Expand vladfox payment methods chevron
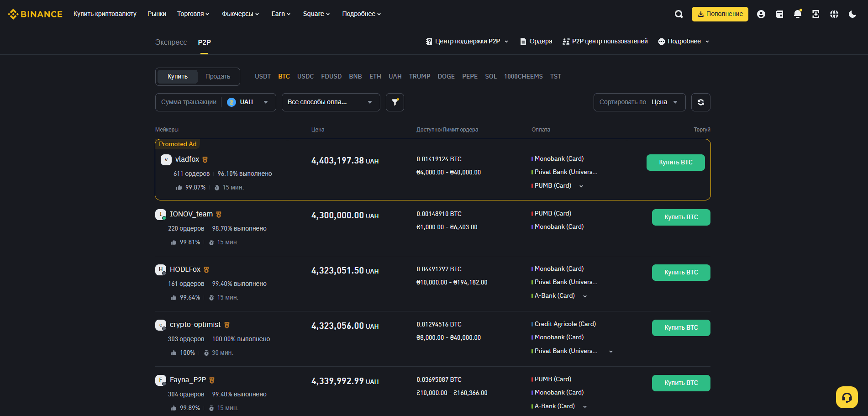Image resolution: width=868 pixels, height=416 pixels. click(x=581, y=186)
